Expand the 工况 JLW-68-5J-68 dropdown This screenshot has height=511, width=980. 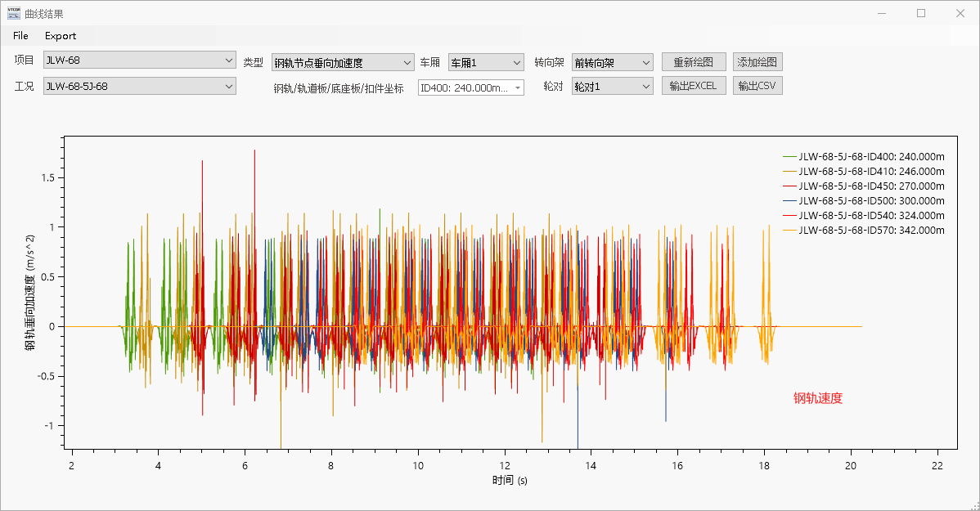(x=139, y=86)
